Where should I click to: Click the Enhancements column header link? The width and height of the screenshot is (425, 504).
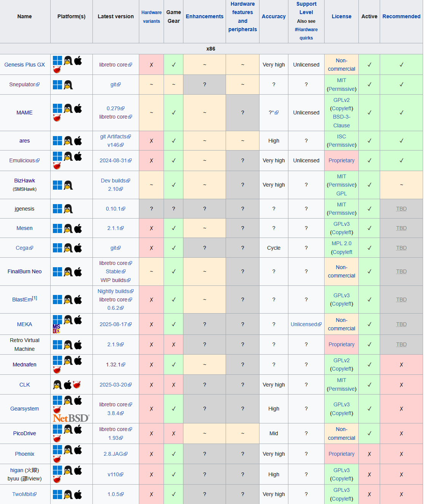click(205, 16)
